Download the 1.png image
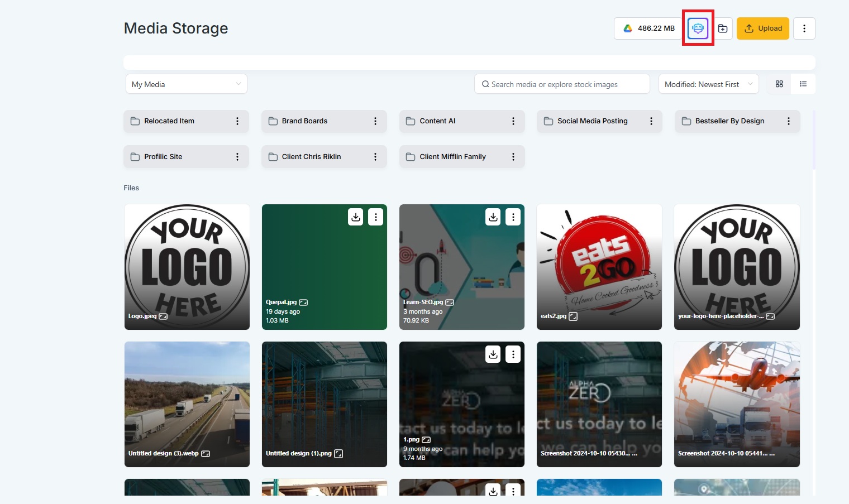Image resolution: width=849 pixels, height=504 pixels. pyautogui.click(x=493, y=354)
